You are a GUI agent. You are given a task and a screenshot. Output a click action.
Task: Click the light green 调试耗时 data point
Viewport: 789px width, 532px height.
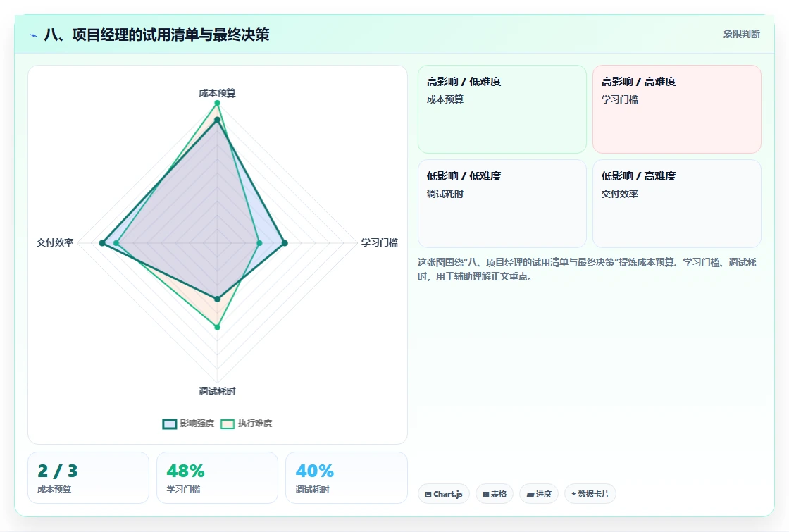coord(218,327)
